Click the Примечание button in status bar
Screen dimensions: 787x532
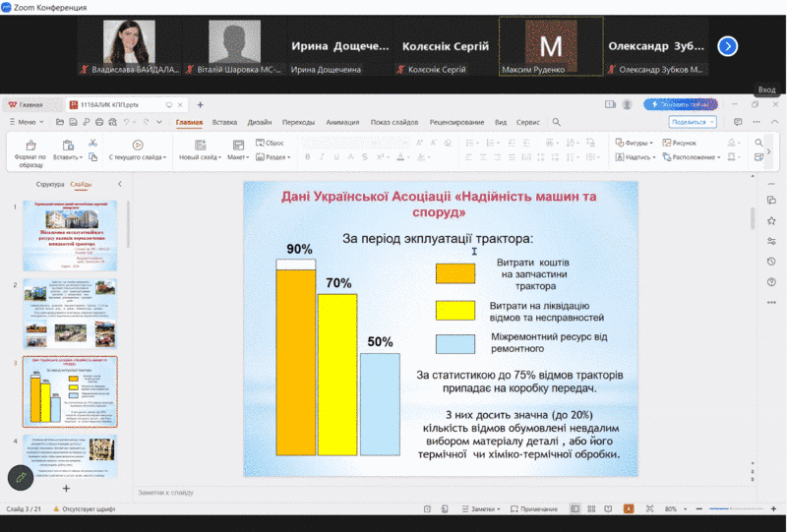pyautogui.click(x=534, y=509)
